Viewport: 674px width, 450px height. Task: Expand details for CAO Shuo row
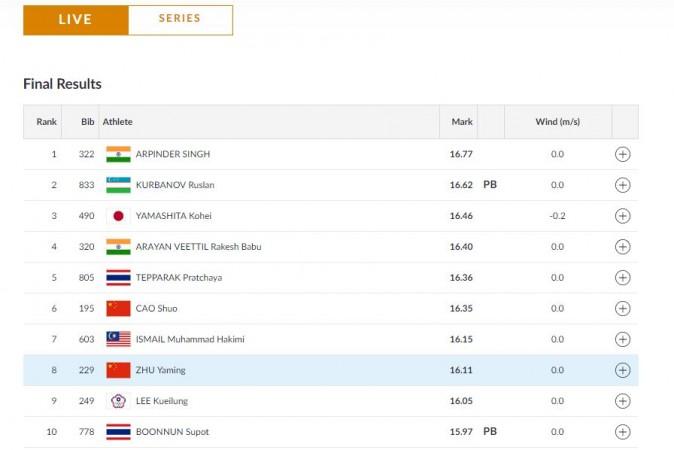(x=622, y=309)
